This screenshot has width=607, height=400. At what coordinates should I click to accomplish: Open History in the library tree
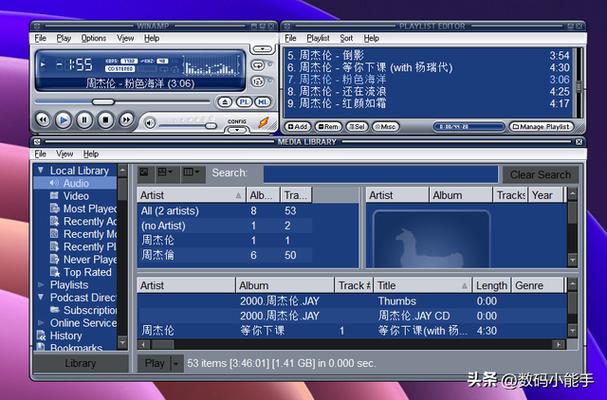[66, 336]
